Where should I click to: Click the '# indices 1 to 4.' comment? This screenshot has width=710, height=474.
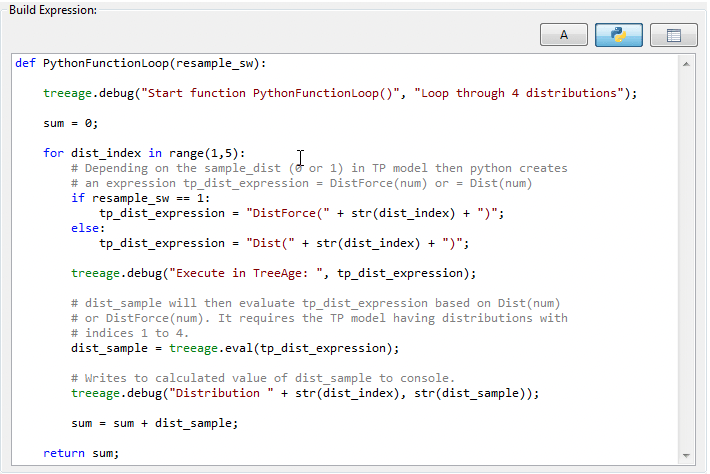tap(130, 333)
